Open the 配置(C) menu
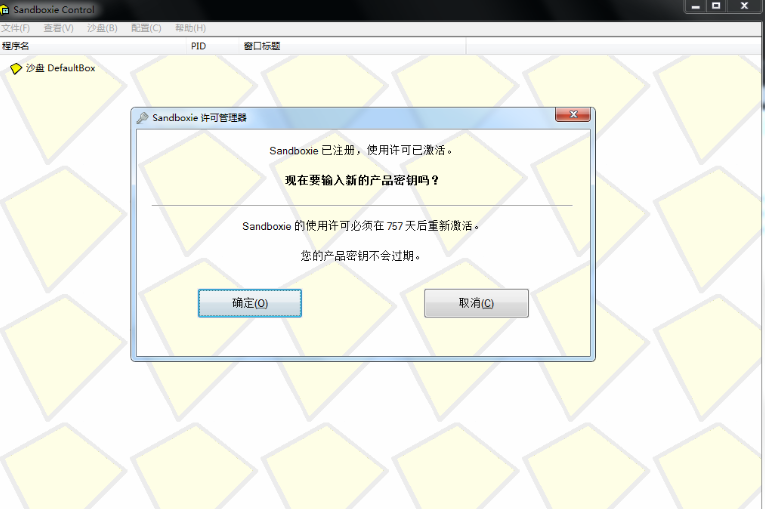Viewport: 765px width, 509px height. coord(146,28)
